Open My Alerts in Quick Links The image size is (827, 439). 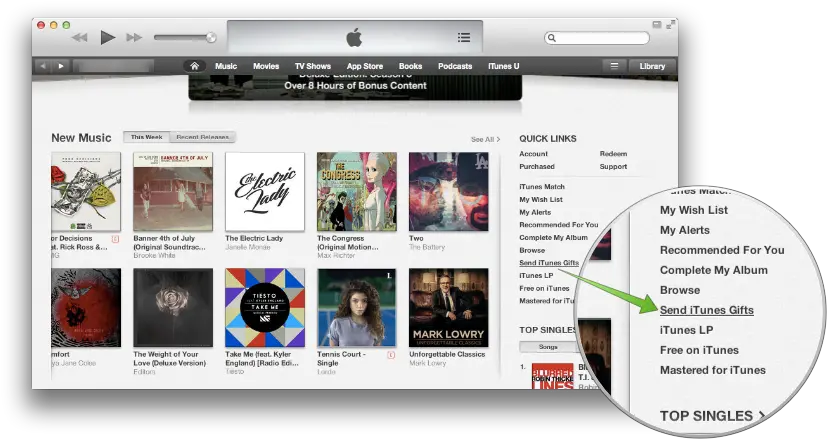coord(535,212)
